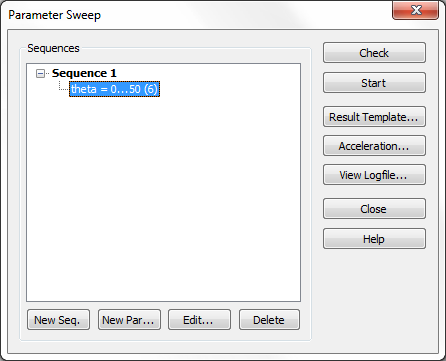Close the dialog with the red X

click(x=415, y=10)
